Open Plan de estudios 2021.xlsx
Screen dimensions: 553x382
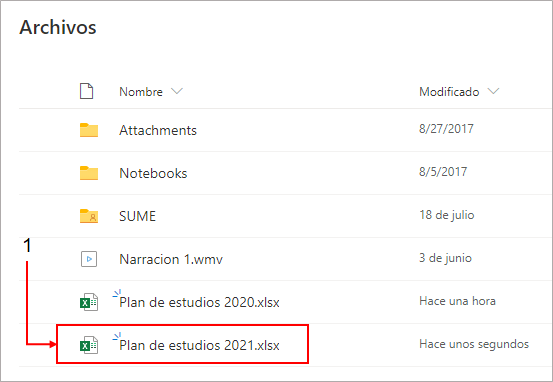[x=199, y=346]
